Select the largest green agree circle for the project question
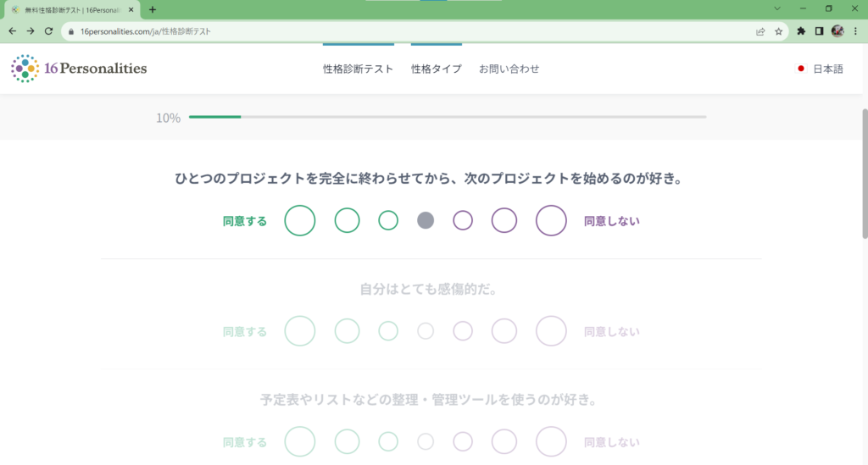 [300, 220]
